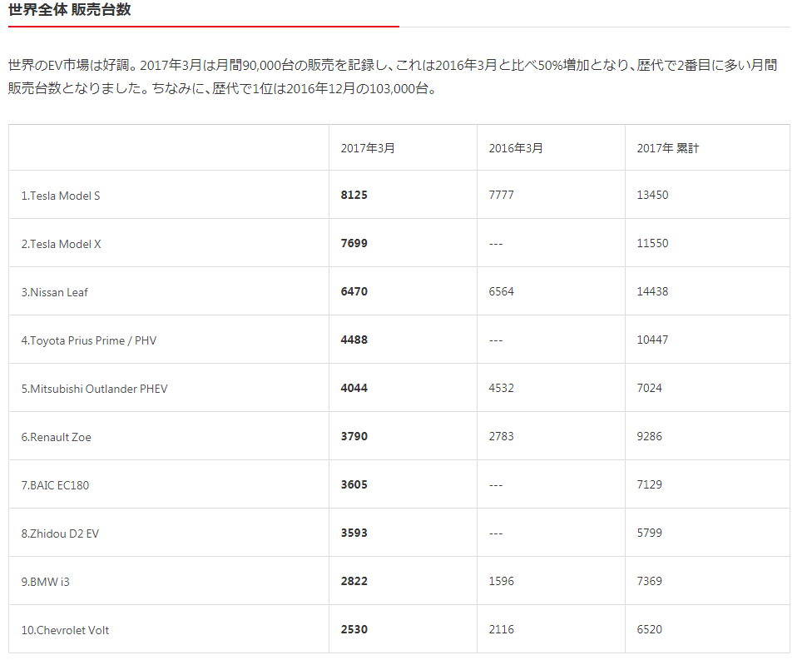Click 4.Toyota Prius Prime / PHV label
812x660 pixels.
(88, 340)
